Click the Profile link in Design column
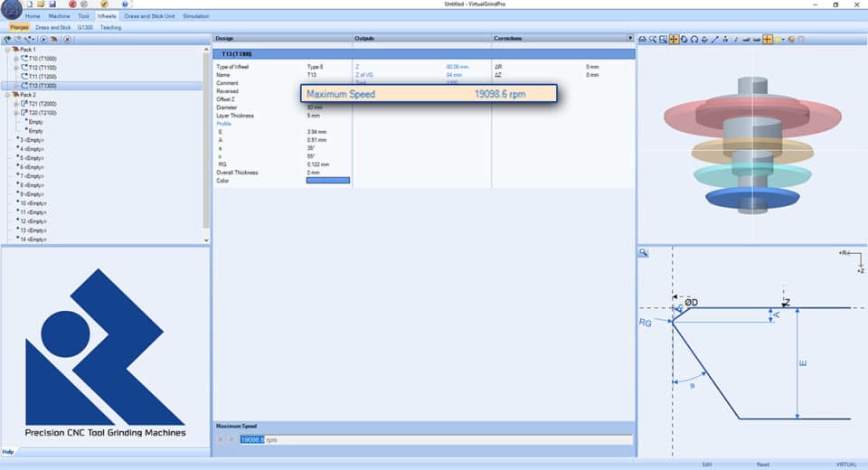868x470 pixels. pyautogui.click(x=223, y=124)
